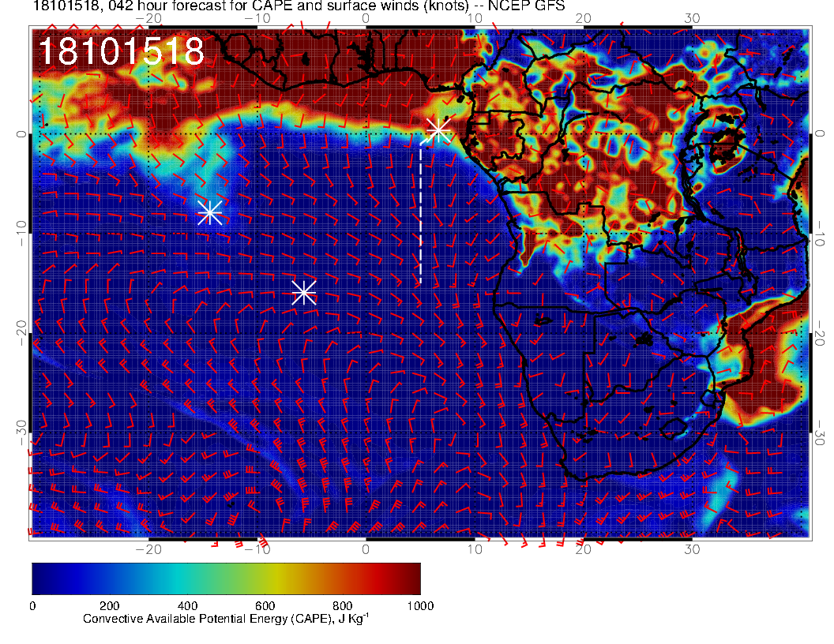This screenshot has height=644, width=834.
Task: Click the Lesotho border outline inside South Africa
Action: pyautogui.click(x=674, y=429)
